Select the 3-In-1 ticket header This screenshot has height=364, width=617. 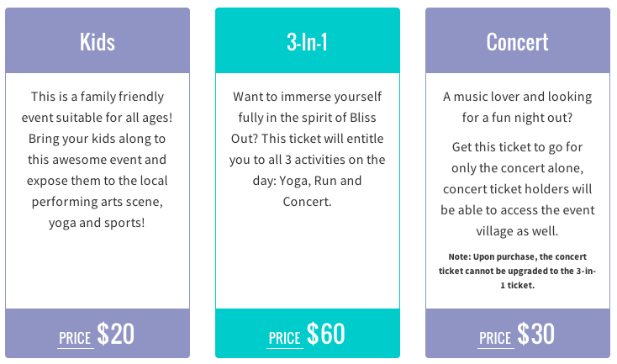click(x=307, y=41)
